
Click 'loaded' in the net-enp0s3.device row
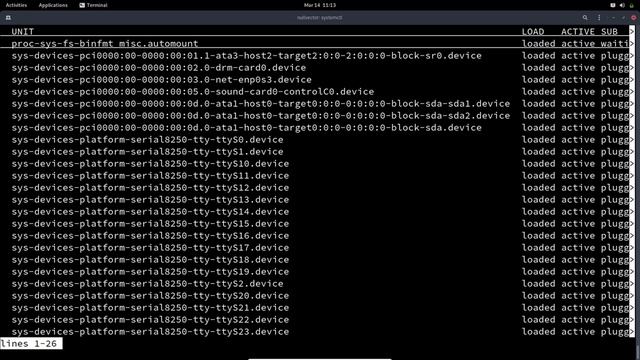point(538,80)
